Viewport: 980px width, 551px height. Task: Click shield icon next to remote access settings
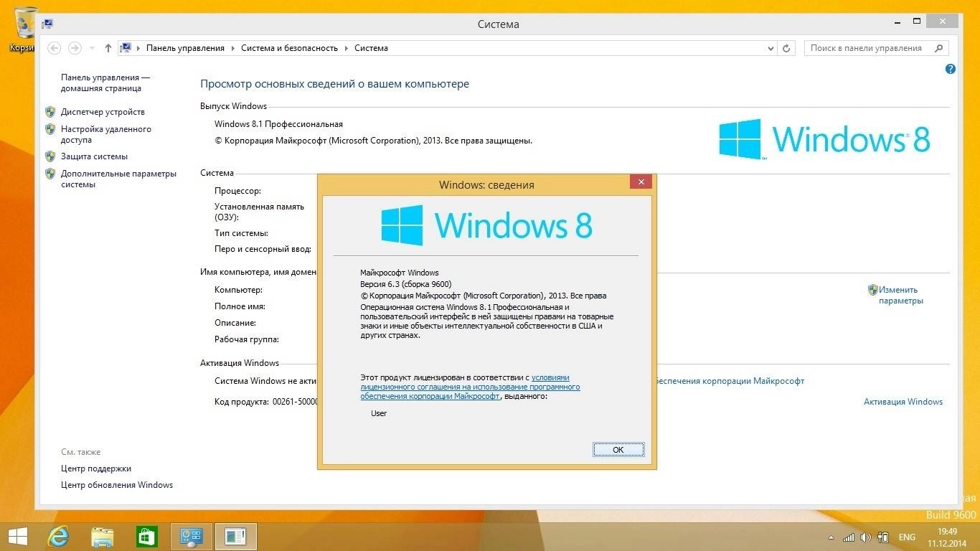pos(50,129)
